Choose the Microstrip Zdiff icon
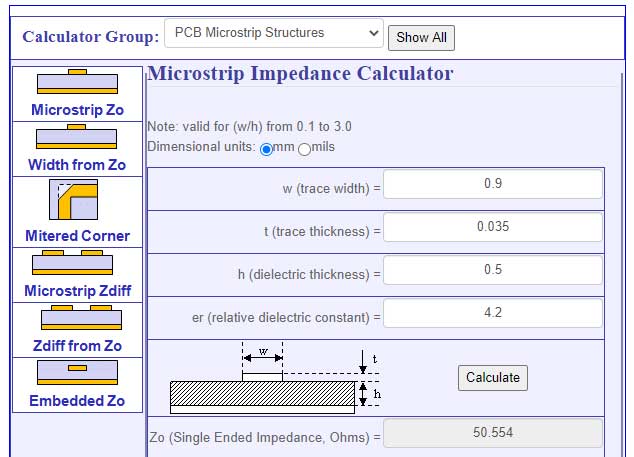Image resolution: width=634 pixels, height=457 pixels. (77, 264)
